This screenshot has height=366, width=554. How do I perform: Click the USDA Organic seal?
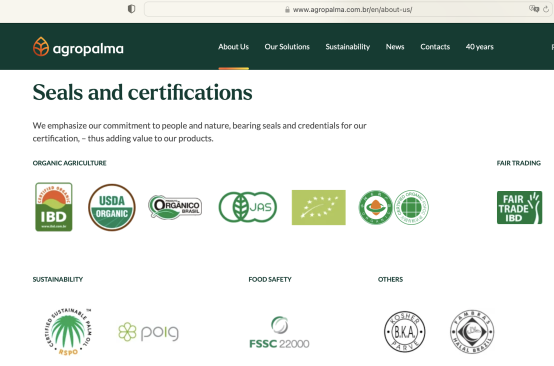112,207
